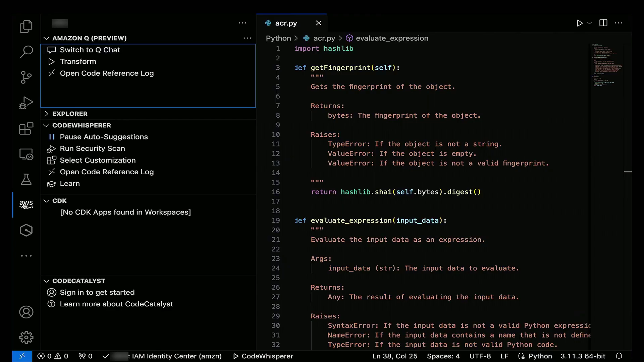Pause Auto-Suggestions in CodeWhisperer

104,137
